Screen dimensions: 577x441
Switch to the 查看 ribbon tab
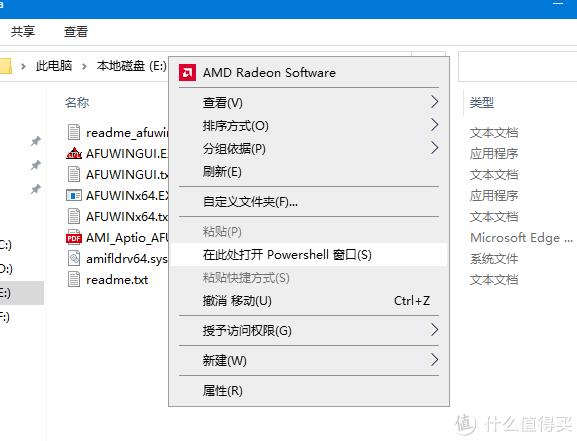point(76,32)
